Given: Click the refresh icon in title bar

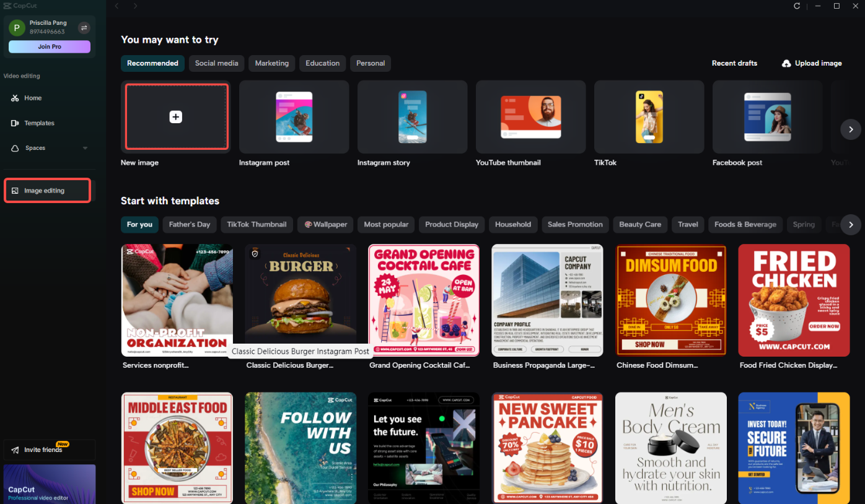Looking at the screenshot, I should click(x=797, y=6).
